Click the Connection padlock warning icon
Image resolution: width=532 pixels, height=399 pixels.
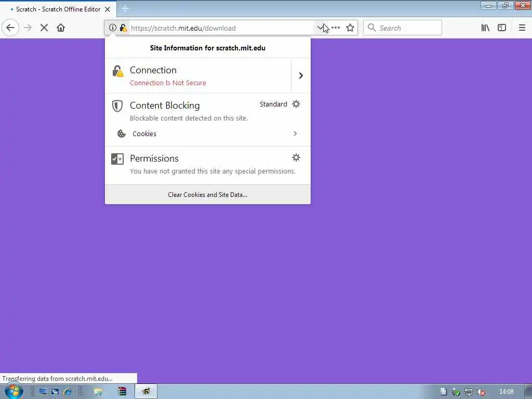tap(118, 71)
